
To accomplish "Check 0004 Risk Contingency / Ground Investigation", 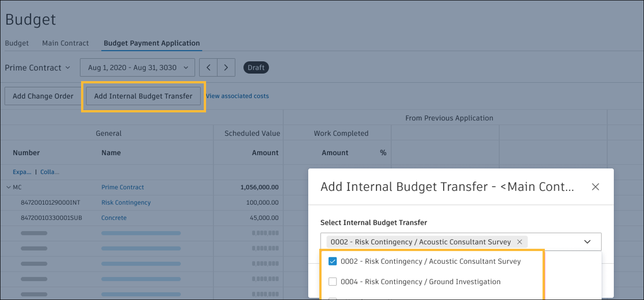I will tap(332, 282).
